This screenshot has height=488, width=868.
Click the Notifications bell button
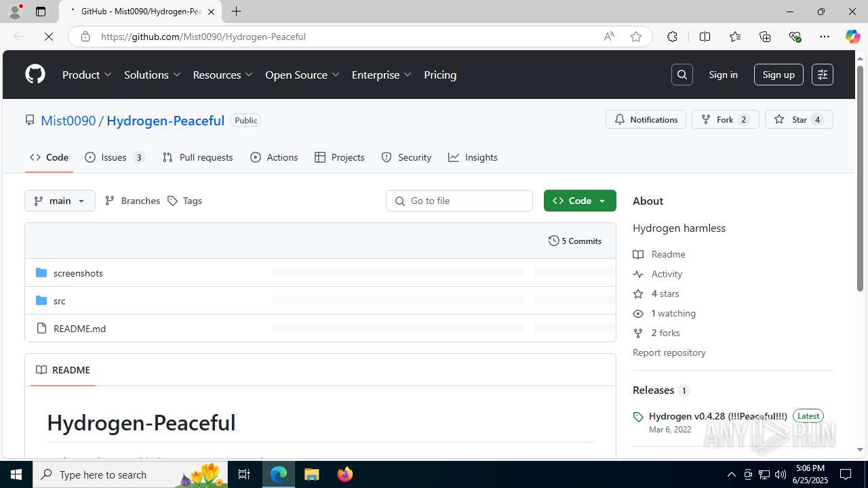click(x=646, y=119)
